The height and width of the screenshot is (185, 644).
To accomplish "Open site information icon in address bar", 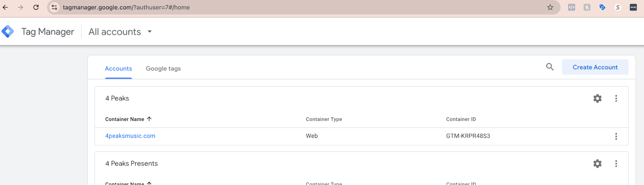I will point(54,7).
